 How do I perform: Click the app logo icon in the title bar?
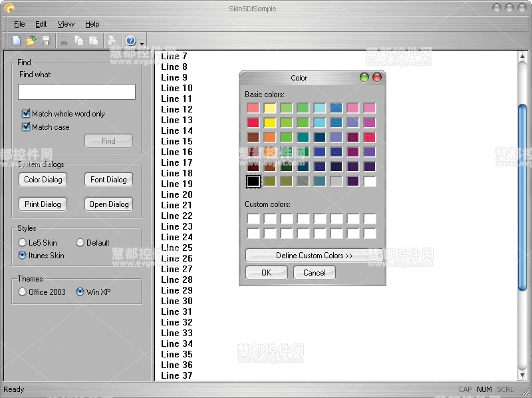[x=9, y=8]
